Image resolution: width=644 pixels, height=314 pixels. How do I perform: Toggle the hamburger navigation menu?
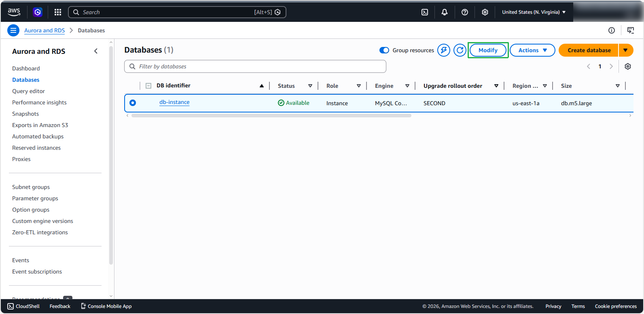(x=13, y=30)
